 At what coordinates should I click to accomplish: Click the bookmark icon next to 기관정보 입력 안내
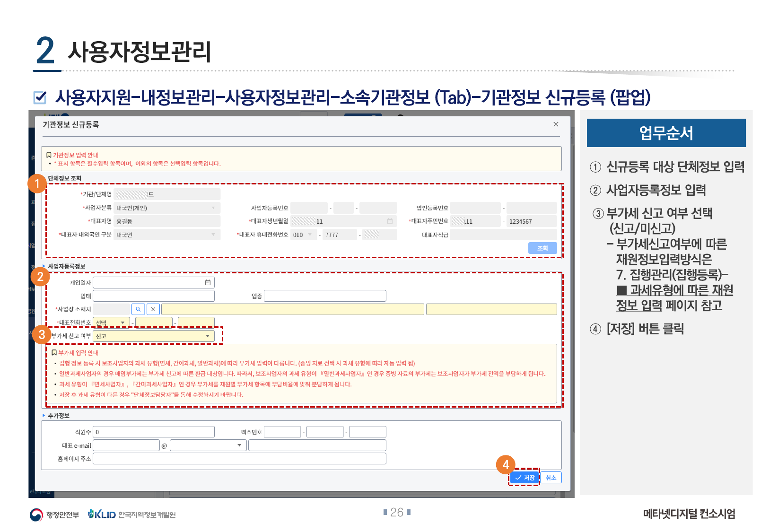[49, 155]
